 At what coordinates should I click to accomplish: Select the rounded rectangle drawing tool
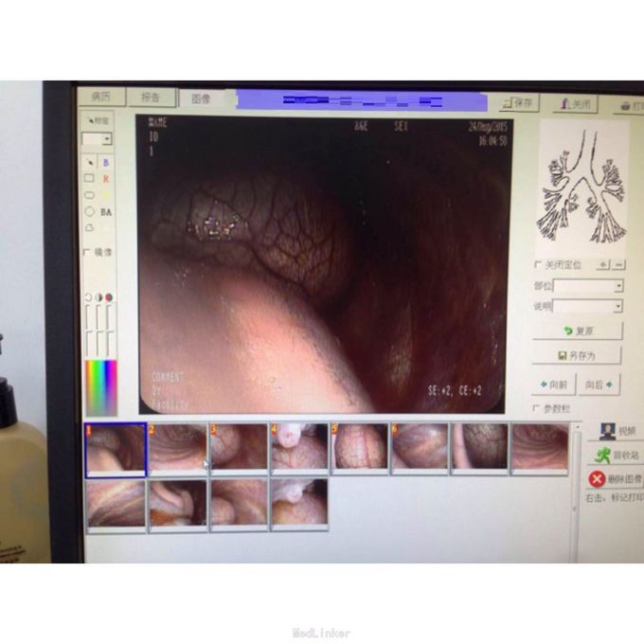(x=89, y=195)
